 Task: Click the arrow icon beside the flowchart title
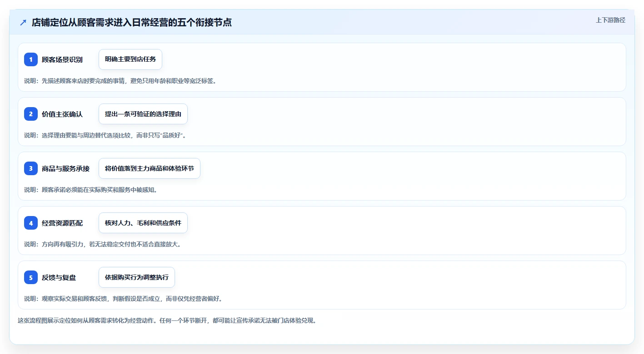23,22
